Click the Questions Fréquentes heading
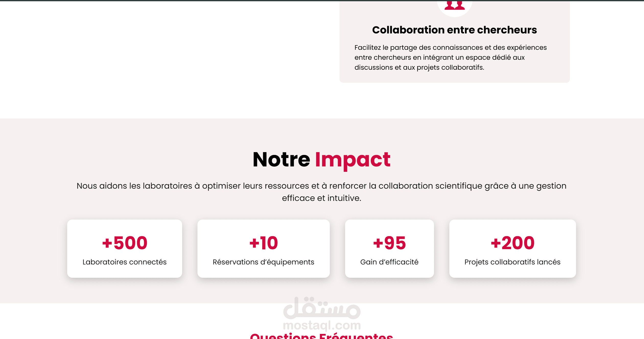 pos(322,336)
